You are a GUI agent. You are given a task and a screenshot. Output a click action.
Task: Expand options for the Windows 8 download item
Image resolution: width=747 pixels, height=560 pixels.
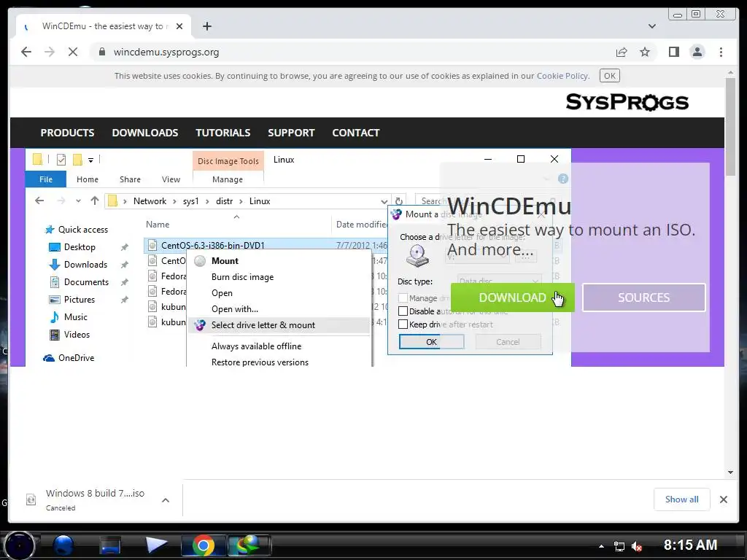[166, 500]
